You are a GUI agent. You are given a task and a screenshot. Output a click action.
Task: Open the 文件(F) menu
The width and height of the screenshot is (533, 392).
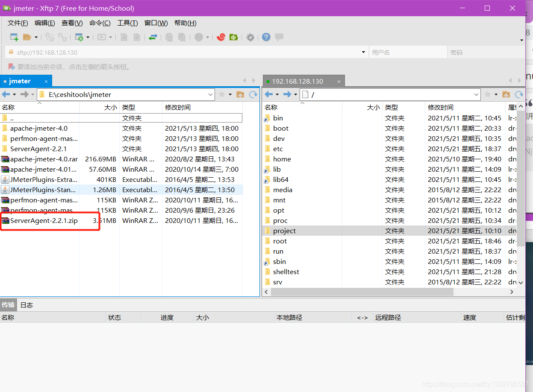[18, 23]
